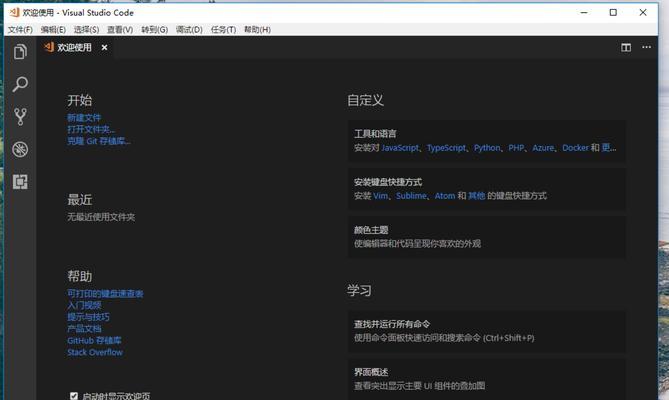Click the 工具和语言 card heading
This screenshot has width=669, height=400.
coord(375,134)
